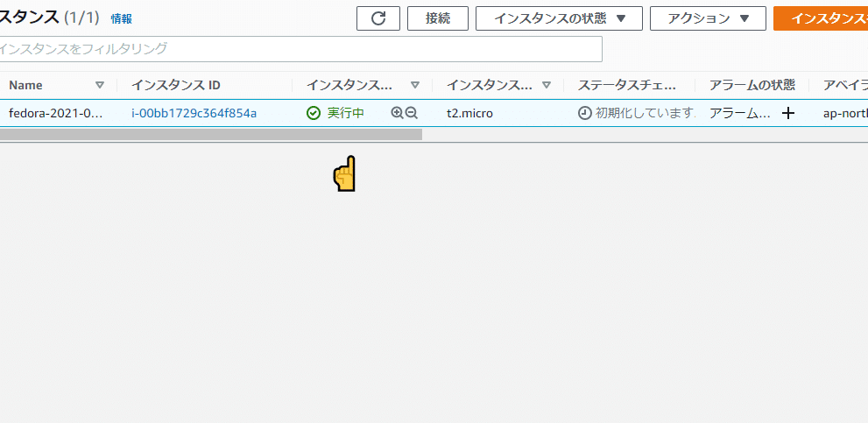Click the Name column header label
The width and height of the screenshot is (868, 423).
coord(25,85)
